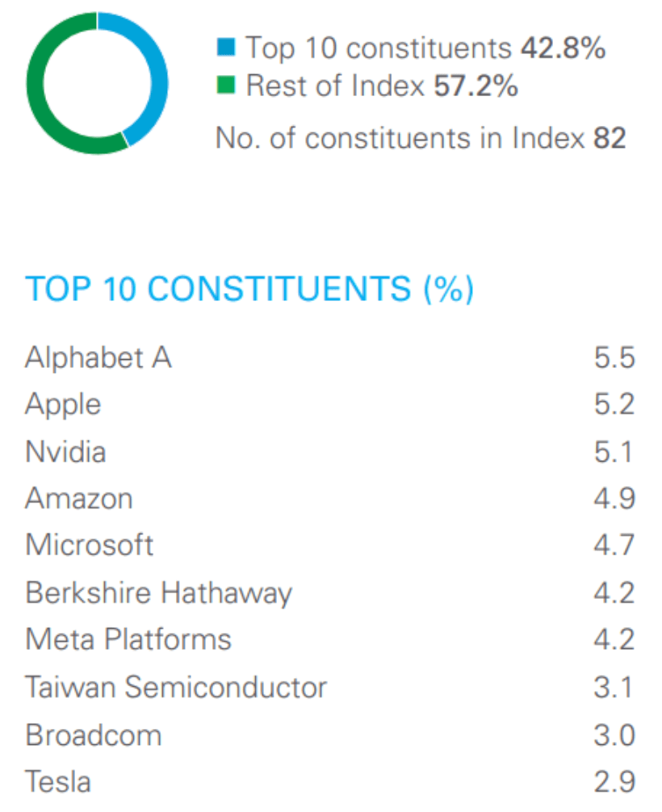Screen dimensions: 662x812
Task: Click the Berkshire Hathaway entry
Action: pyautogui.click(x=158, y=592)
